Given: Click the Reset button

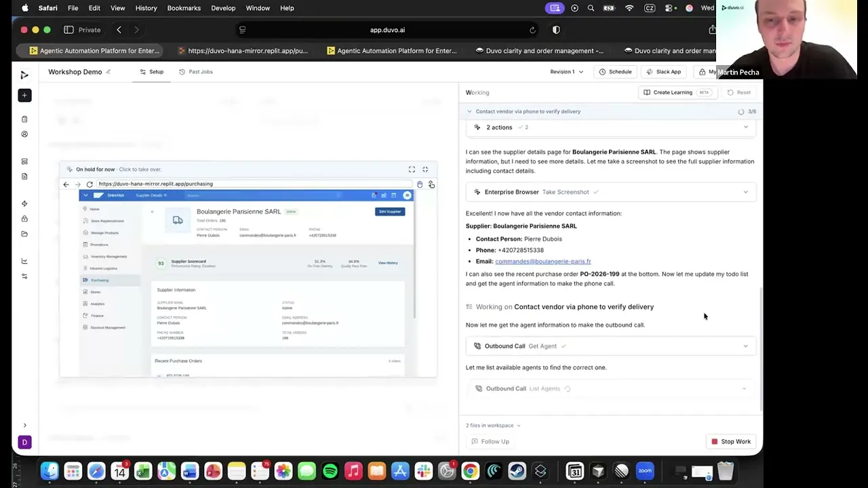Looking at the screenshot, I should point(738,92).
